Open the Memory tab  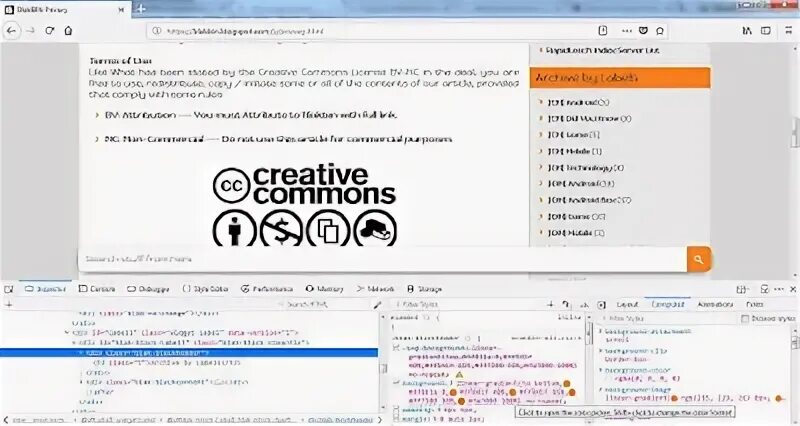click(x=324, y=289)
